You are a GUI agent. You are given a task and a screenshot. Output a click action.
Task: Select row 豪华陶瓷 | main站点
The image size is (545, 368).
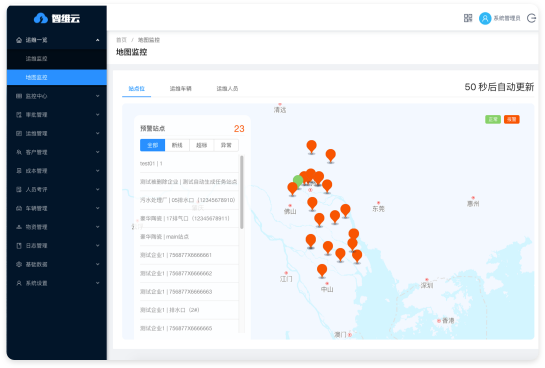[189, 237]
